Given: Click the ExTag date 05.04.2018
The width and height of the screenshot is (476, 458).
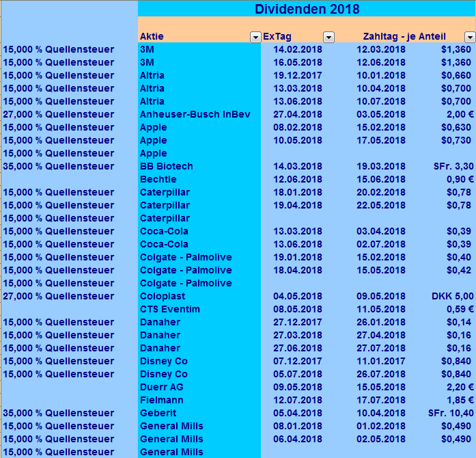Looking at the screenshot, I should (298, 413).
